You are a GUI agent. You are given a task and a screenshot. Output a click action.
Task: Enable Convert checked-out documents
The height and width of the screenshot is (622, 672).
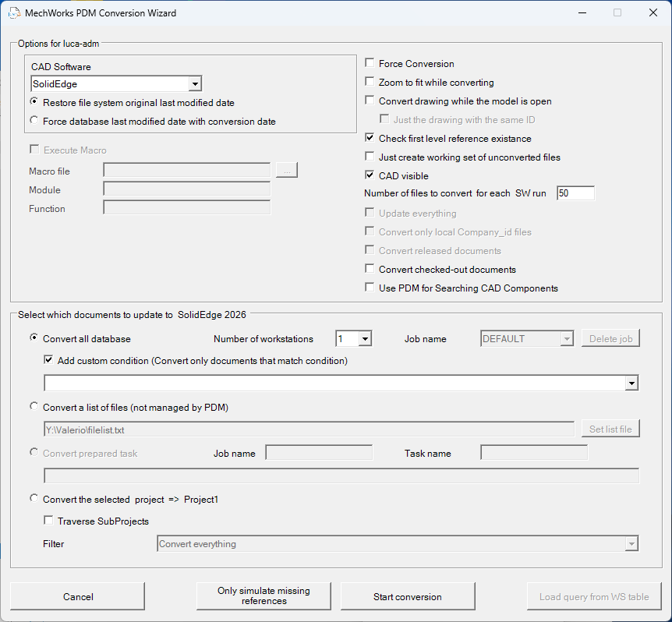coord(370,269)
